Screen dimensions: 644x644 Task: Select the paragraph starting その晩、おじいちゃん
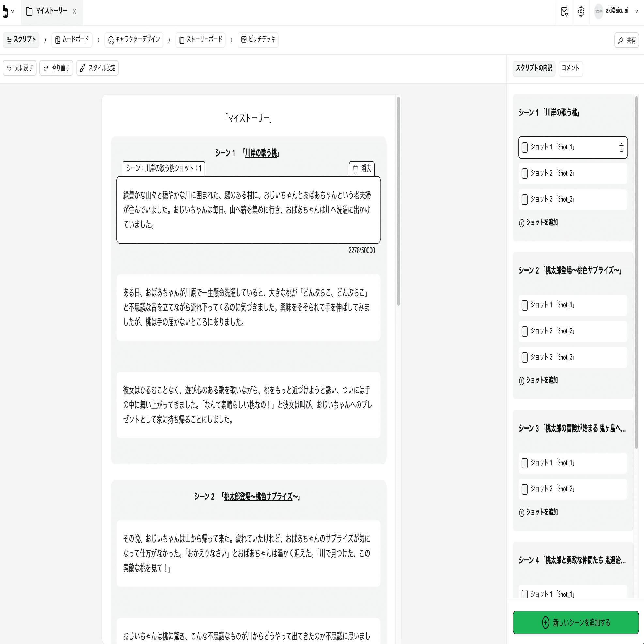pos(248,553)
